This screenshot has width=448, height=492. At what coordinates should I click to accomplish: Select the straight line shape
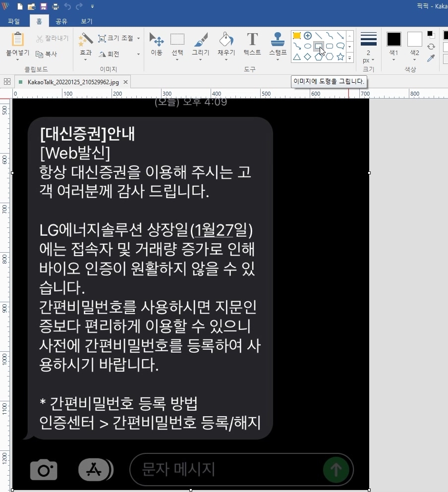[319, 36]
